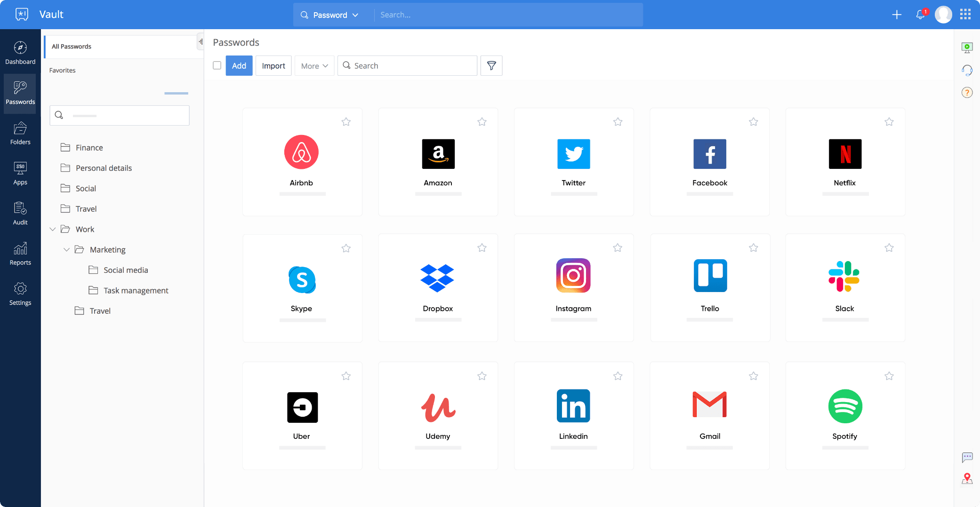The image size is (980, 507).
Task: Open the Password search-type dropdown
Action: click(x=330, y=15)
